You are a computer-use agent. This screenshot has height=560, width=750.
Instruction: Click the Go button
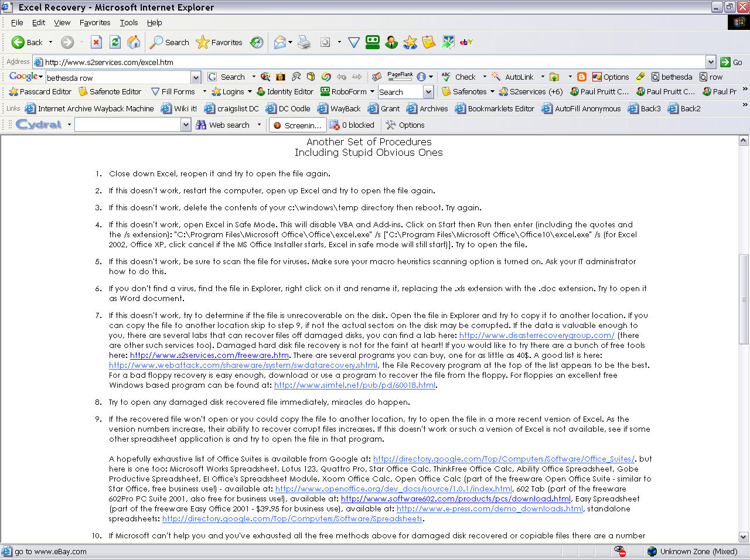click(732, 62)
